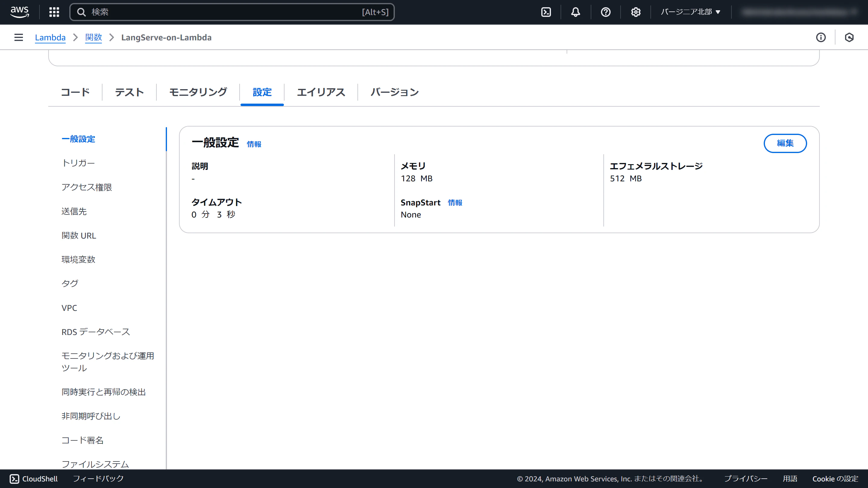Click the 説明 label
The width and height of the screenshot is (868, 488).
pos(200,166)
